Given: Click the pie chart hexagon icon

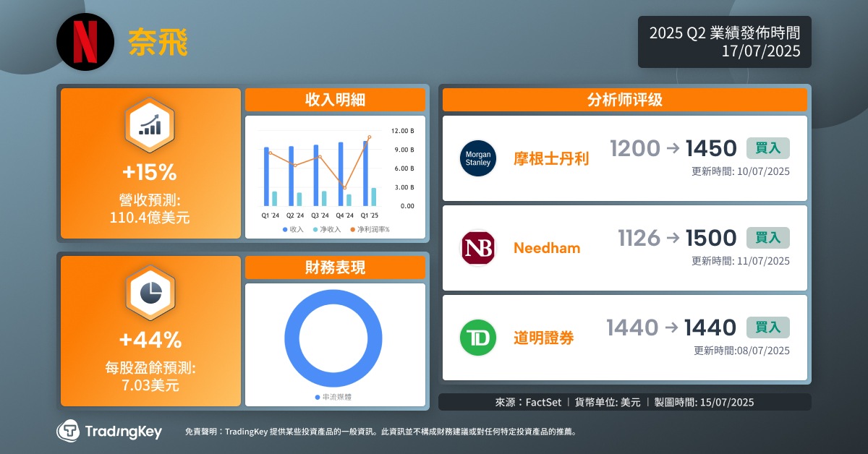Looking at the screenshot, I should point(150,291).
